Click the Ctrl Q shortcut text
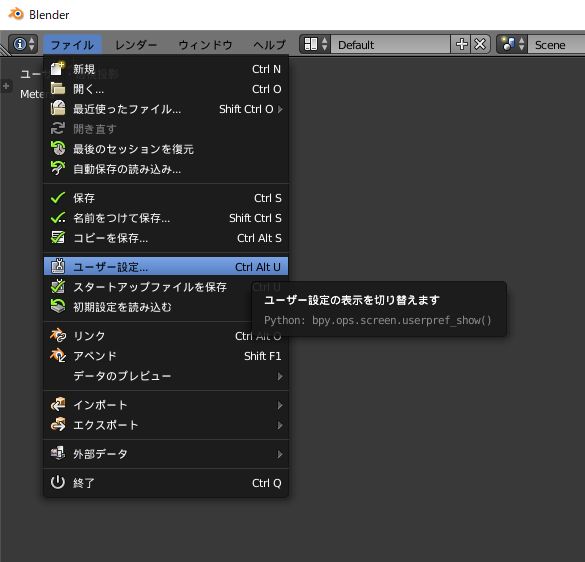Viewport: 585px width, 562px height. pyautogui.click(x=267, y=483)
